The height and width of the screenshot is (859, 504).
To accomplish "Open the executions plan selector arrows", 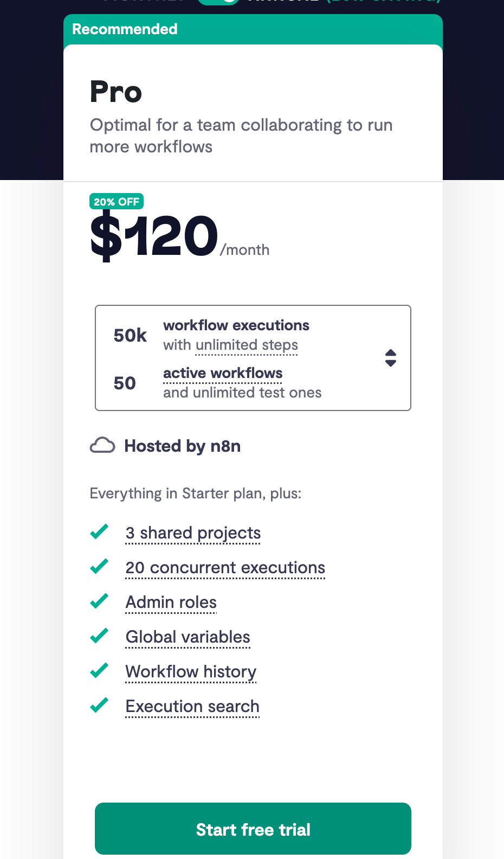I will click(x=391, y=358).
